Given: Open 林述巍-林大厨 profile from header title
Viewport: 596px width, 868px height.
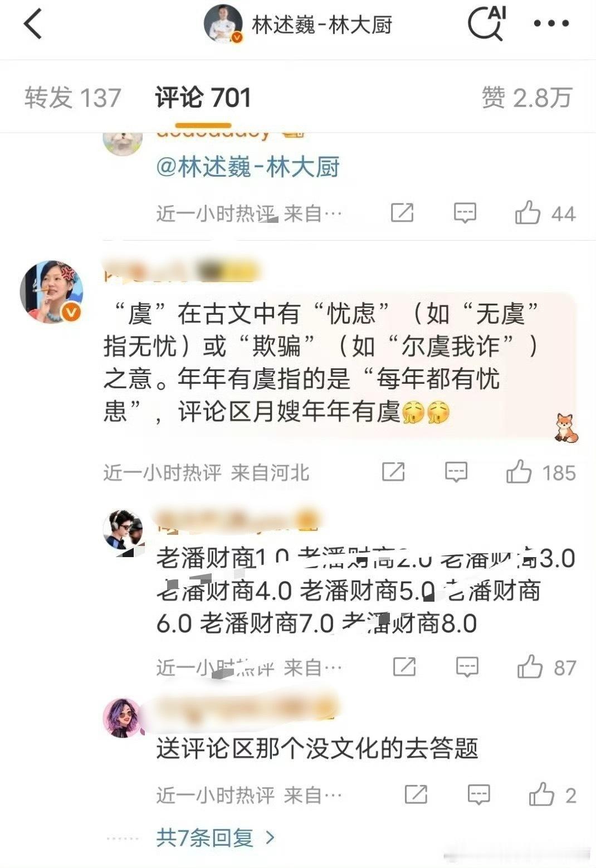Looking at the screenshot, I should 322,25.
